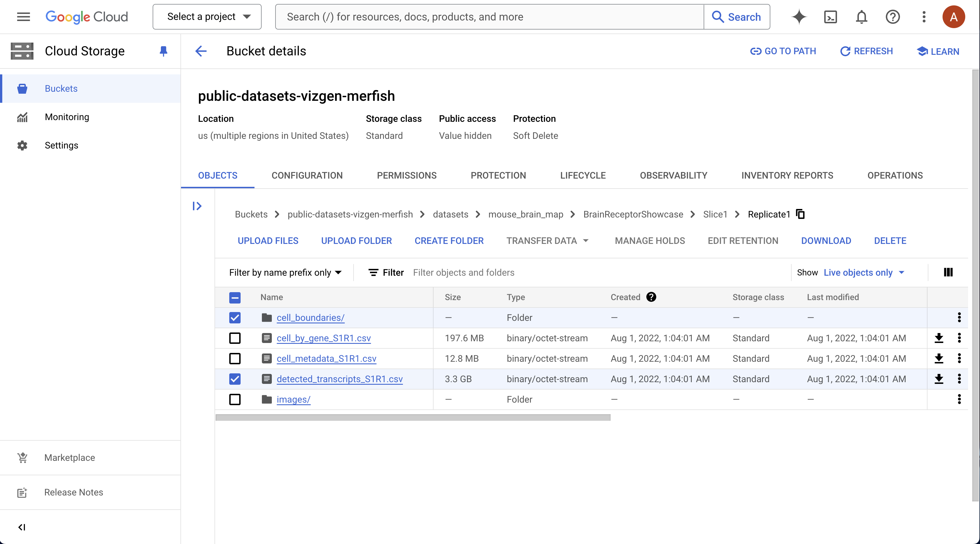Open column display options icon
The width and height of the screenshot is (980, 544).
pyautogui.click(x=948, y=272)
